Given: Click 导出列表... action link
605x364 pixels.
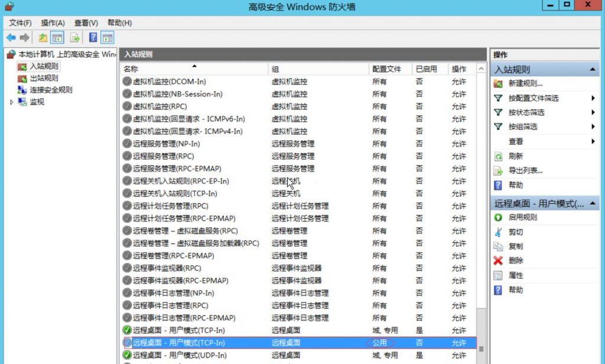Looking at the screenshot, I should (525, 171).
